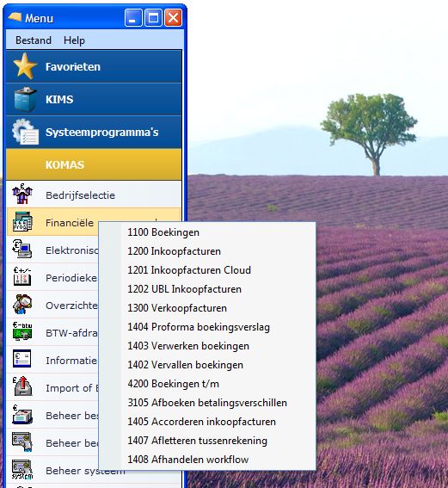Choose 1202 UBL Inkoopfacturen
Viewport: 448px width, 488px height.
[207, 289]
